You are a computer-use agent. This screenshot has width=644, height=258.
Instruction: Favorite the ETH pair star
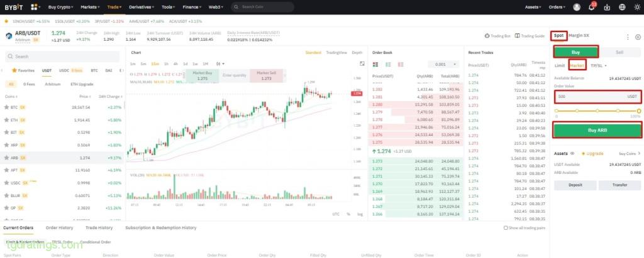coord(6,120)
